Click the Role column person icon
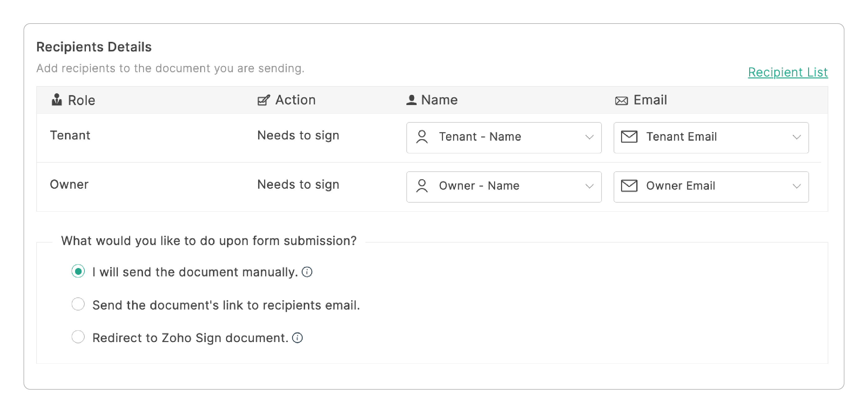868x413 pixels. pos(56,100)
